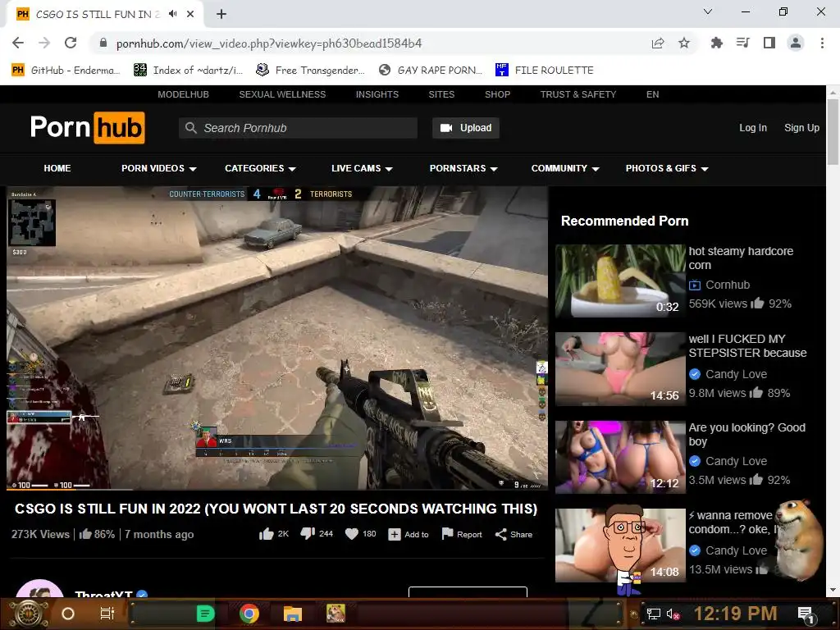This screenshot has height=630, width=840.
Task: Open Task View on the taskbar
Action: [107, 614]
